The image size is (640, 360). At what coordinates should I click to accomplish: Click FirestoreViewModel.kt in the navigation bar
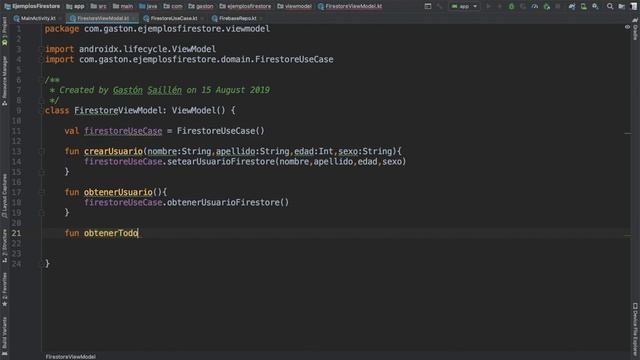tap(350, 6)
